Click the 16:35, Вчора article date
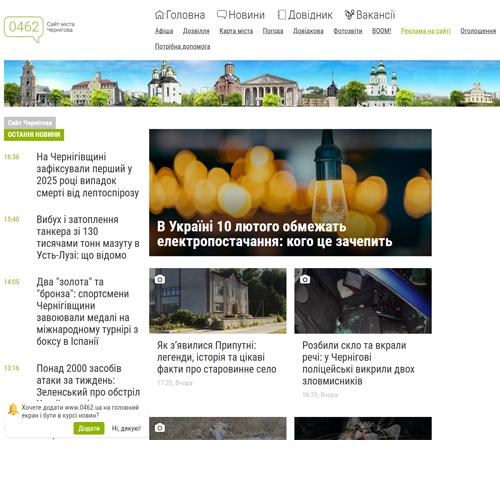The height and width of the screenshot is (500, 500). 320,395
